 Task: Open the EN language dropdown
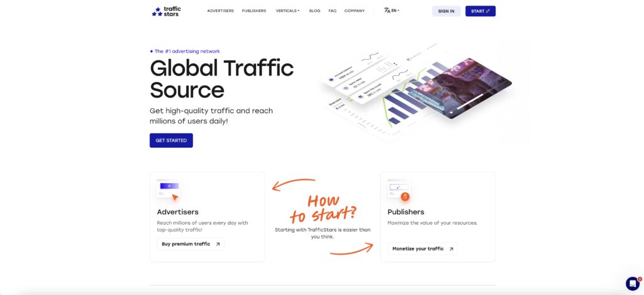tap(395, 11)
